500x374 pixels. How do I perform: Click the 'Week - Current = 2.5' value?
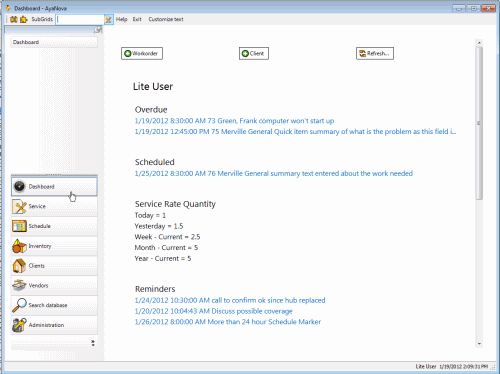[x=167, y=237]
